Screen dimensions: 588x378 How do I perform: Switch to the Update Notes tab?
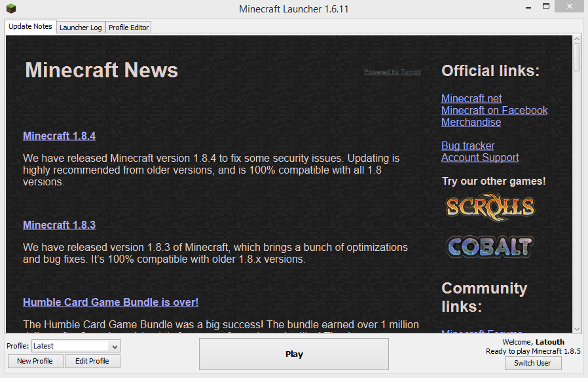click(x=30, y=27)
